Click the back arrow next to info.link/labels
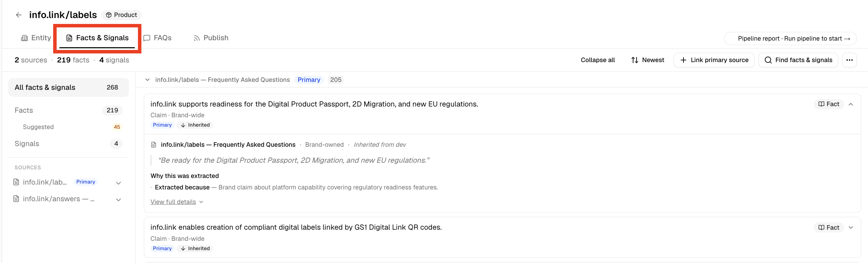Viewport: 868px width, 263px height. 19,15
